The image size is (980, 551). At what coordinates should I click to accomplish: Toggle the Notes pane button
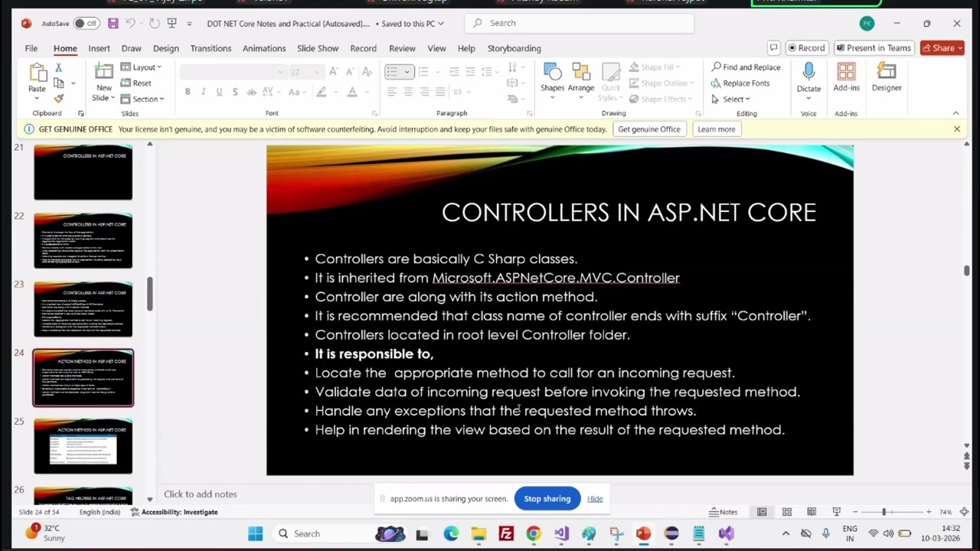(x=724, y=512)
